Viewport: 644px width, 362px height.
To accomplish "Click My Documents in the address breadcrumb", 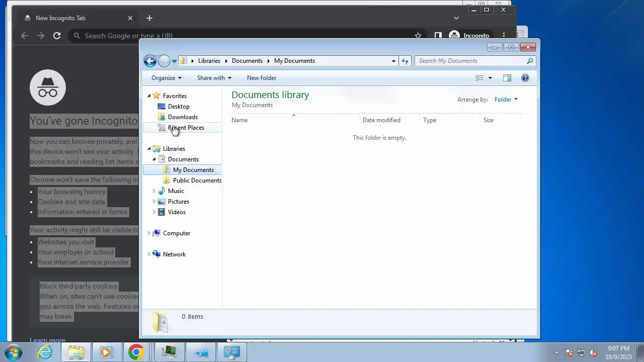I will pyautogui.click(x=294, y=61).
